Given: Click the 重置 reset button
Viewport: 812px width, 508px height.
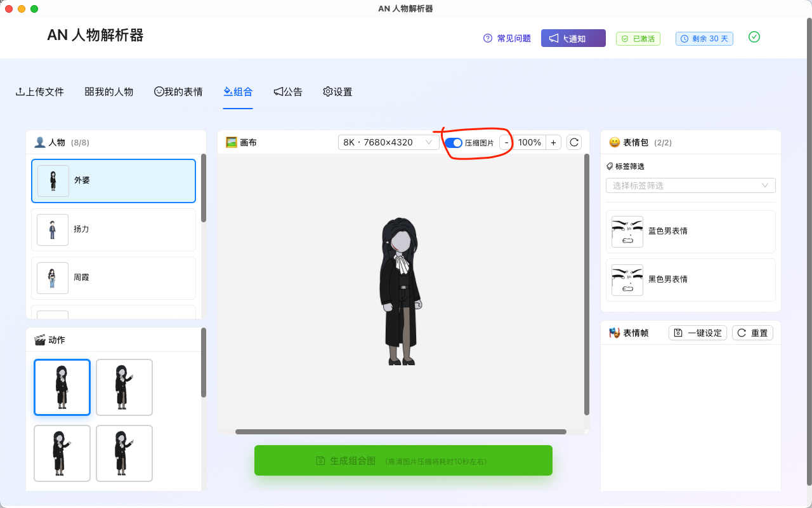Looking at the screenshot, I should click(752, 333).
